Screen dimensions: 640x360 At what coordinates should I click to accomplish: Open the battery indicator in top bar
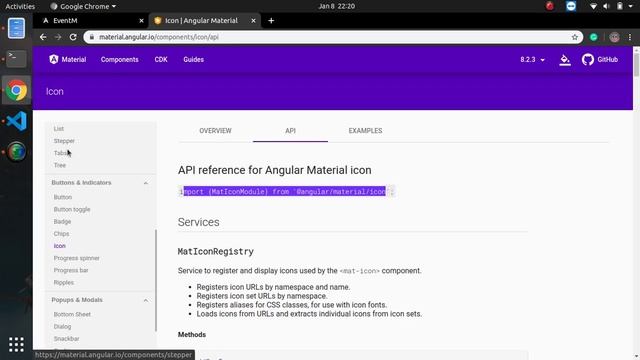(x=620, y=6)
